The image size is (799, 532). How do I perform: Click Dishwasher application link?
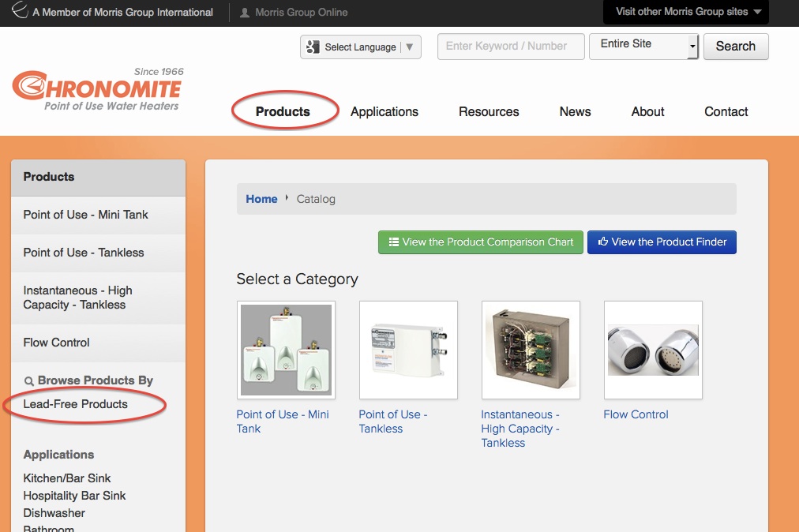pyautogui.click(x=54, y=513)
